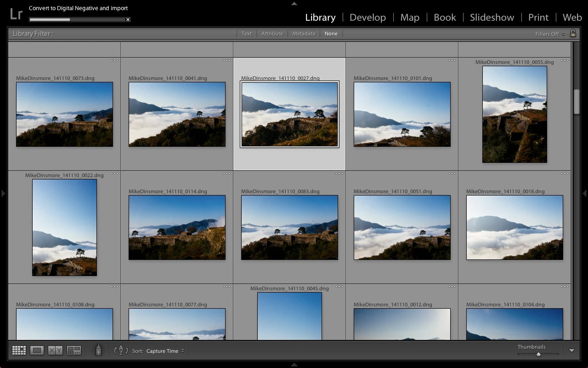Toggle the A-Z sort direction
The image size is (588, 368).
(x=121, y=351)
